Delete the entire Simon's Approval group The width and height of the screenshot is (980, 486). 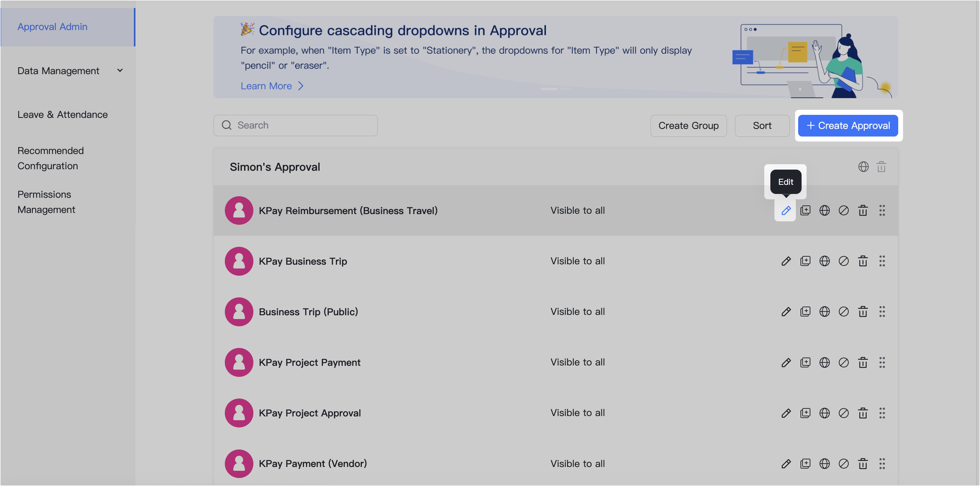pyautogui.click(x=882, y=167)
